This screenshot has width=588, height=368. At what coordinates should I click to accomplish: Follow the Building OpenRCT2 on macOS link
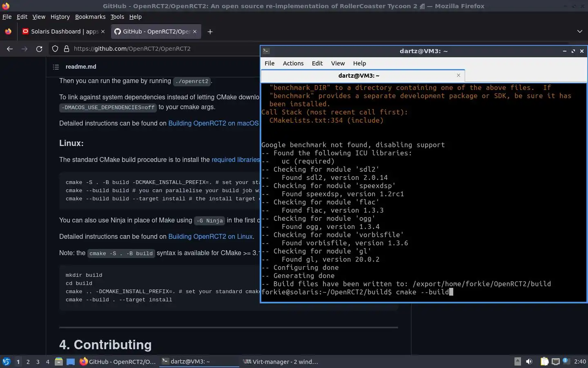pos(214,123)
